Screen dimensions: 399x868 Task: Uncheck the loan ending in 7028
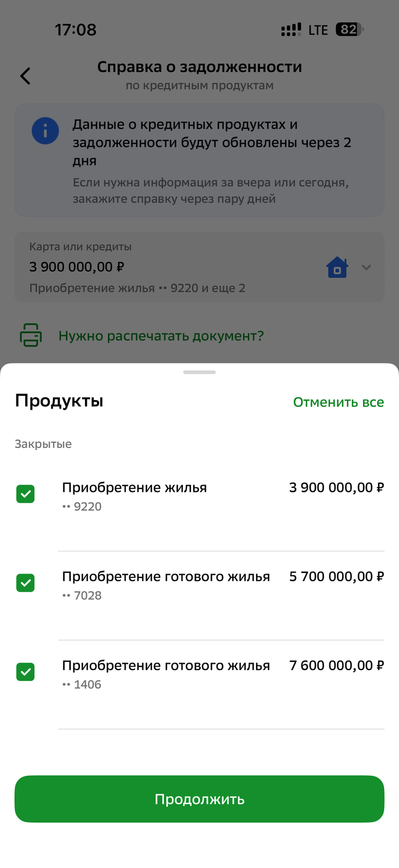pyautogui.click(x=26, y=583)
